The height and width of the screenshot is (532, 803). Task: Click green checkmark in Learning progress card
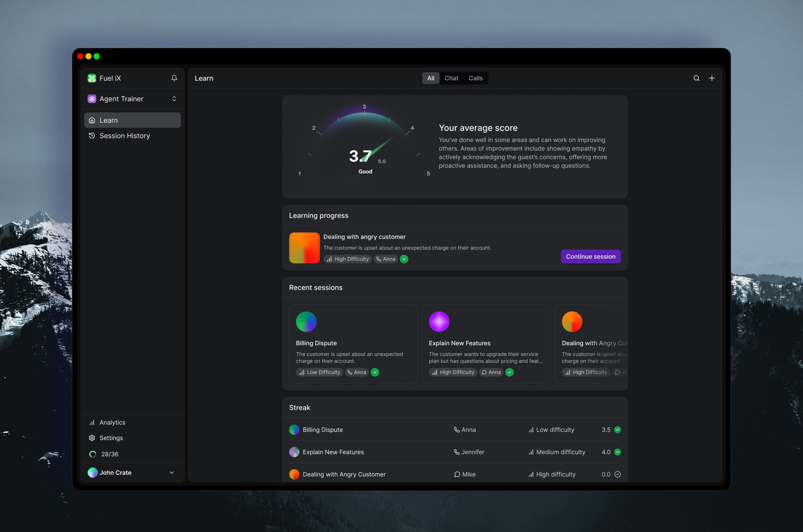click(x=404, y=259)
